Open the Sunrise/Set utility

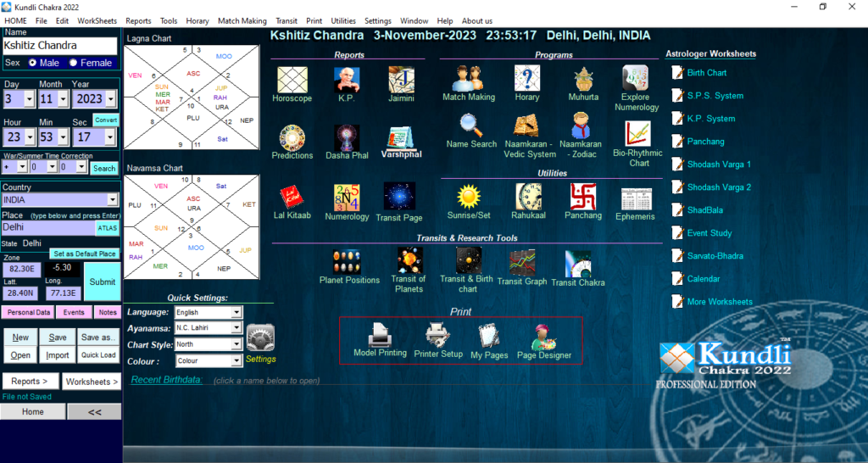(469, 196)
